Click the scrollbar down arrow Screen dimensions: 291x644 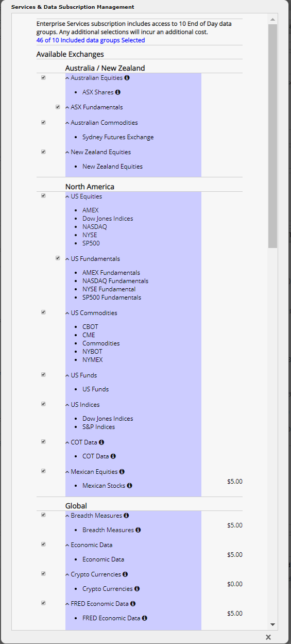pyautogui.click(x=272, y=625)
